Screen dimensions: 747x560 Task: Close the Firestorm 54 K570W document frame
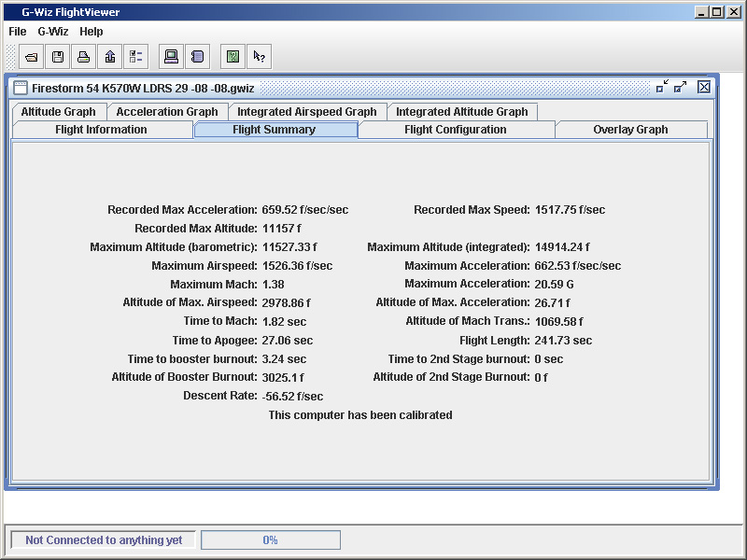pyautogui.click(x=704, y=87)
